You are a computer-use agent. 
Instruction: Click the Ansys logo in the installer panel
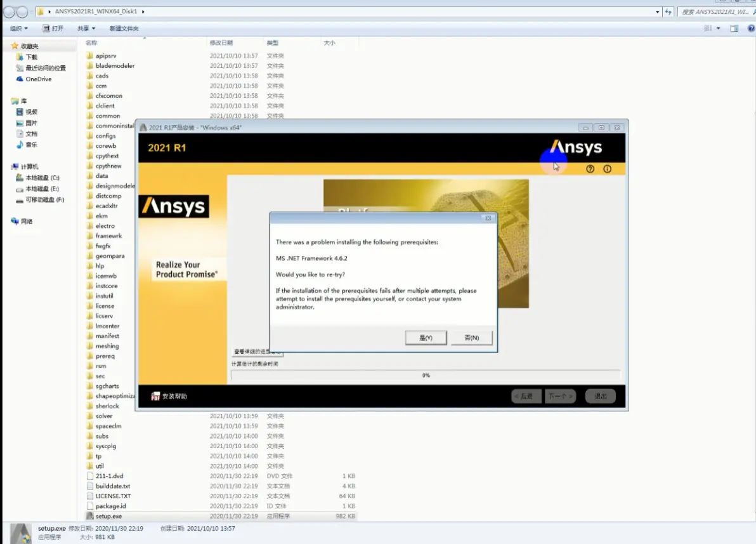pos(174,206)
